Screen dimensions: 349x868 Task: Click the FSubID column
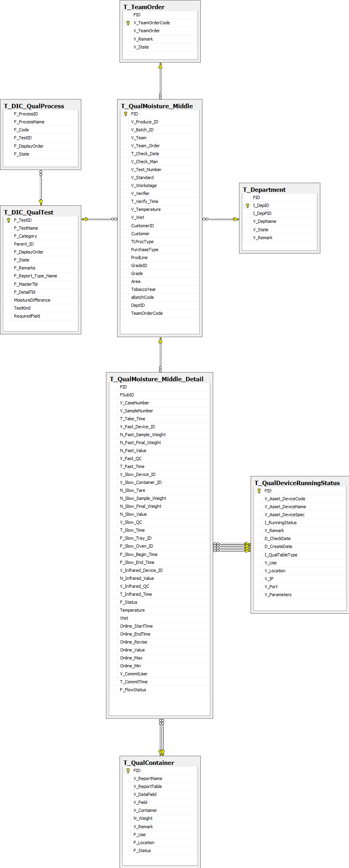(159, 395)
